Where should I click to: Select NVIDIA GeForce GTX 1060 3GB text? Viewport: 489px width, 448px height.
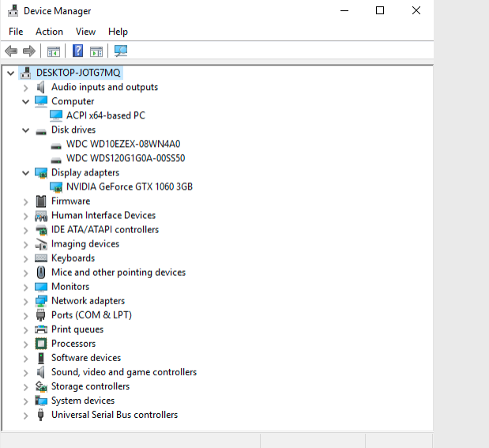pos(130,187)
